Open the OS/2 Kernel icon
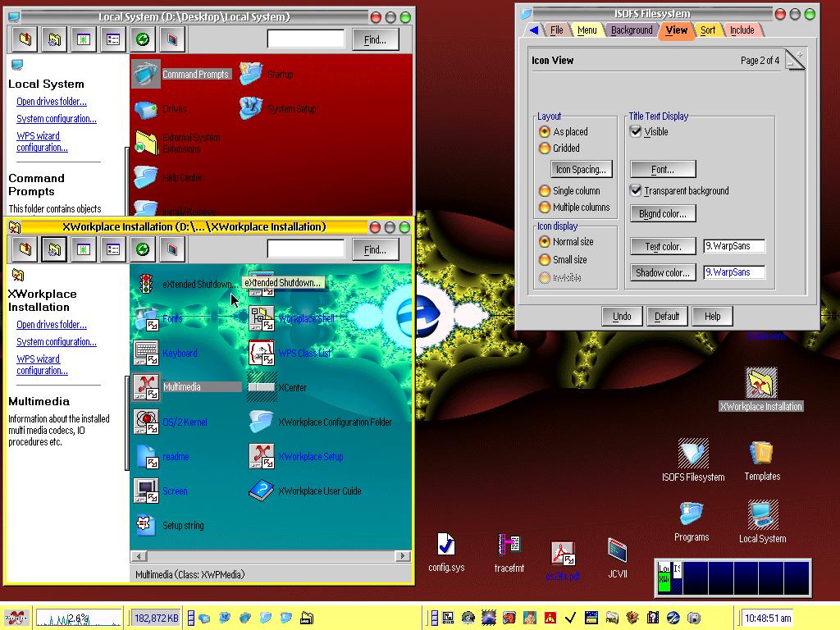Screen dimensions: 840x630 147,422
